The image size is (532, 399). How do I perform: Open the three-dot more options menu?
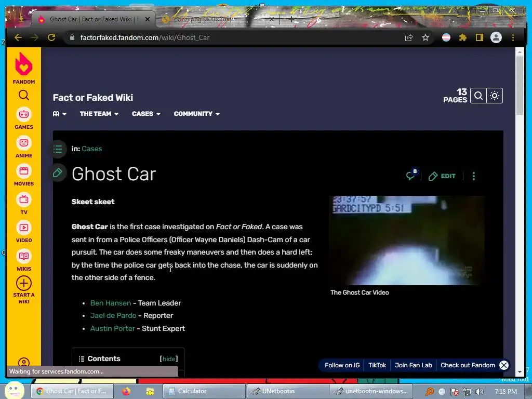474,176
